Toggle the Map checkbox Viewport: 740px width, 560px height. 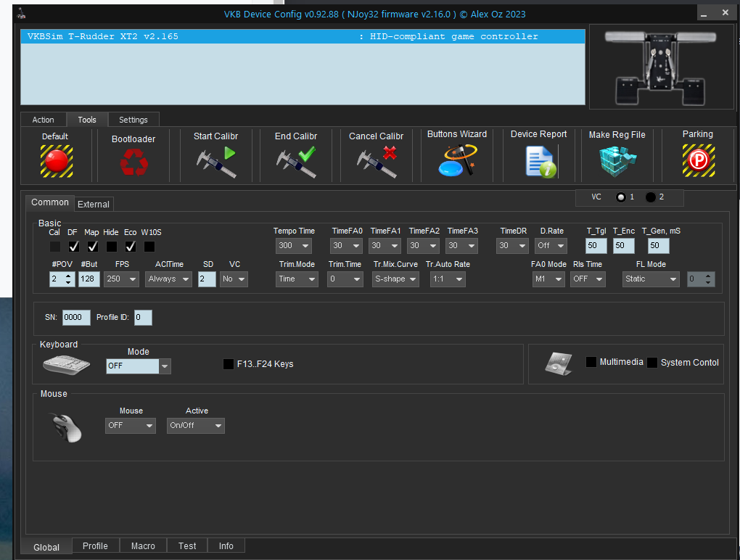[x=93, y=246]
